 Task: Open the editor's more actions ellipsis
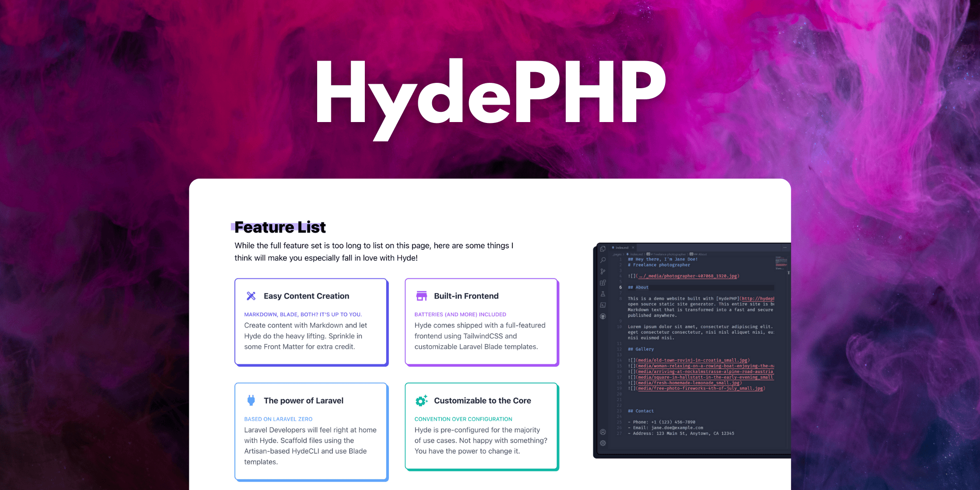click(x=785, y=247)
